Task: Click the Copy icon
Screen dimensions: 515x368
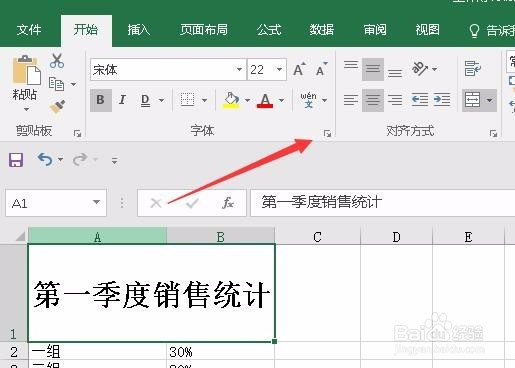Action: pyautogui.click(x=56, y=84)
